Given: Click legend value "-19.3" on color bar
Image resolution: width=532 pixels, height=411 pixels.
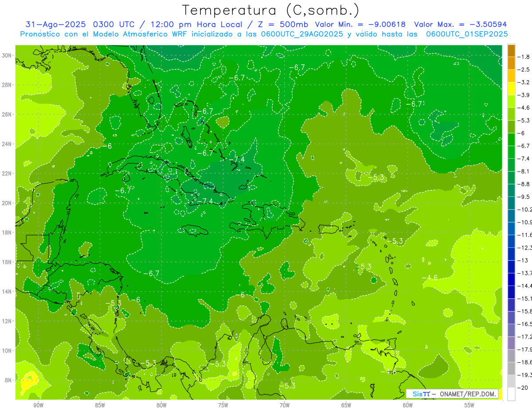Looking at the screenshot, I should [x=525, y=375].
